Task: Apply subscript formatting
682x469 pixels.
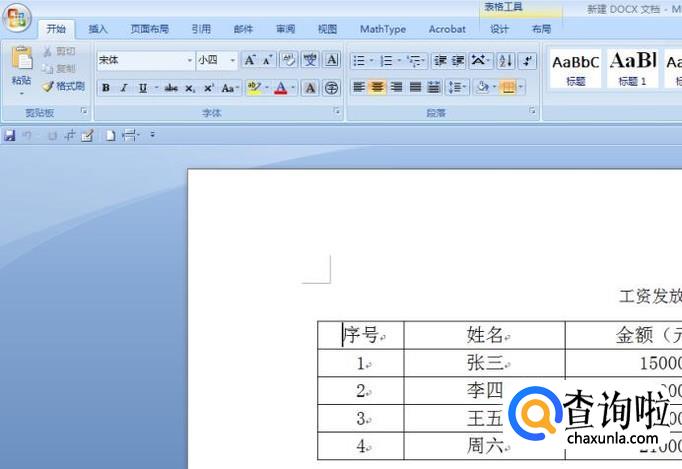Action: (190, 88)
